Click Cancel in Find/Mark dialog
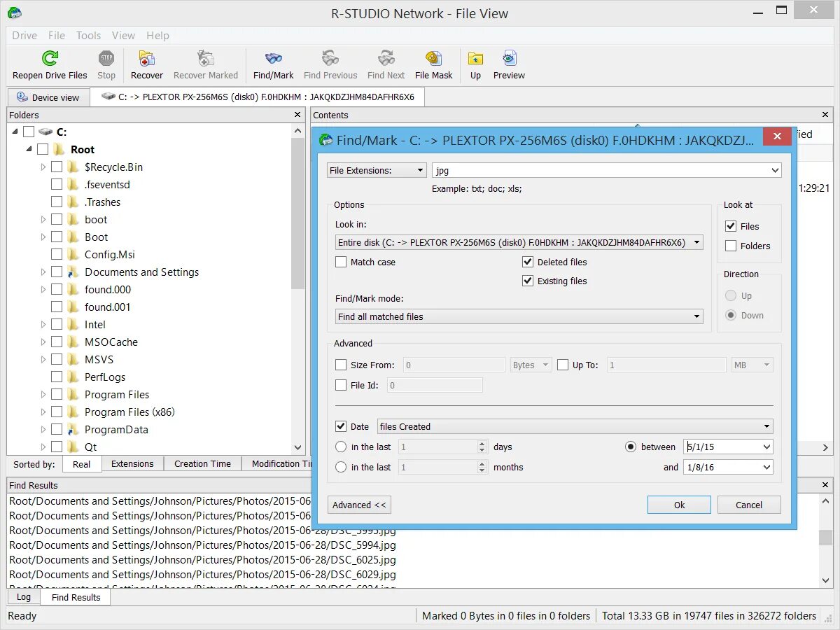Image resolution: width=840 pixels, height=630 pixels. (x=749, y=505)
